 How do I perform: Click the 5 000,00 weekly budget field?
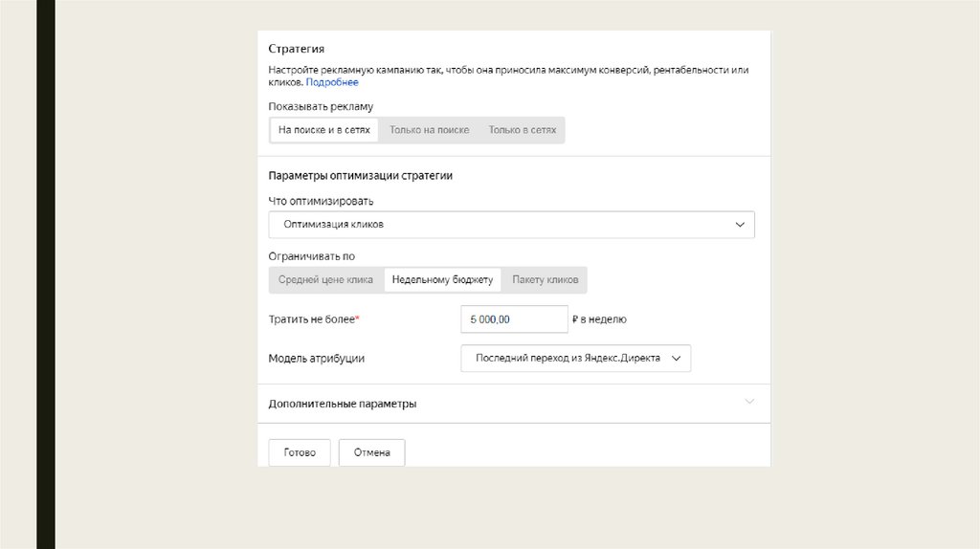tap(514, 319)
